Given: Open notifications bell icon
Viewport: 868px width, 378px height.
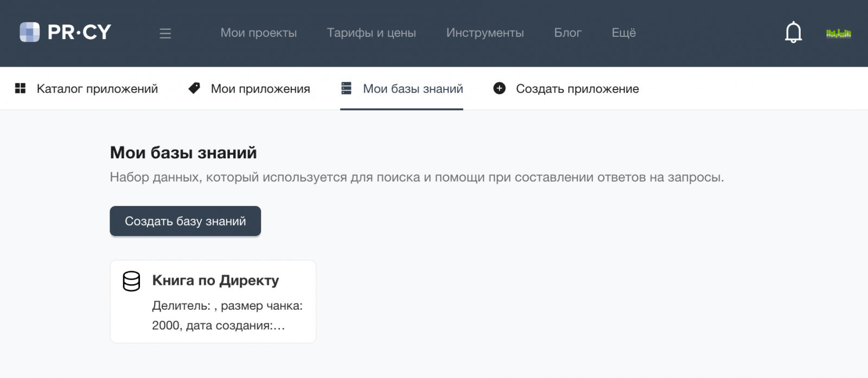Looking at the screenshot, I should pyautogui.click(x=793, y=33).
